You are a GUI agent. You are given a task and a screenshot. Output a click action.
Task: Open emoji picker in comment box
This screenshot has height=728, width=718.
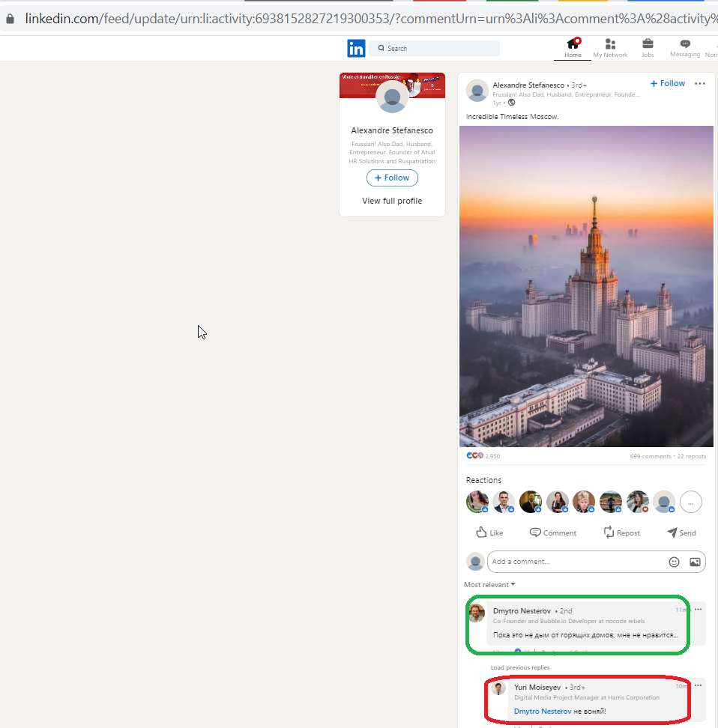pos(674,562)
